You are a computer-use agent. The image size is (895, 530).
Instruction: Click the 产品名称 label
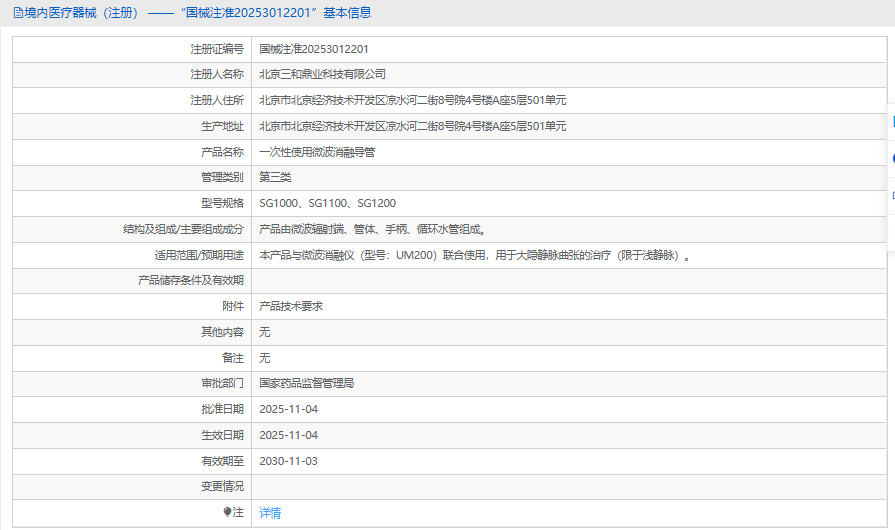click(x=222, y=152)
